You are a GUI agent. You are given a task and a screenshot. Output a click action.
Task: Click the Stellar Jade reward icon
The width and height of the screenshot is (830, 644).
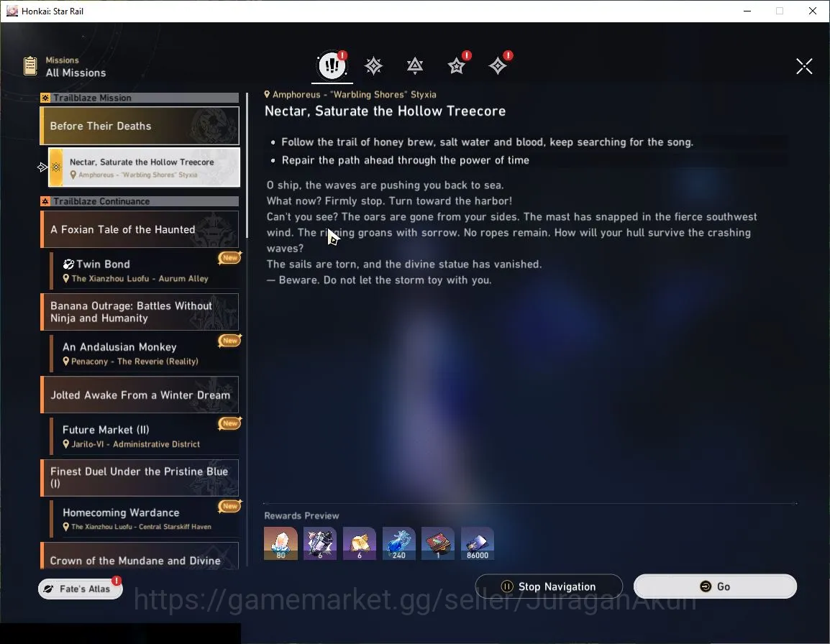(281, 543)
